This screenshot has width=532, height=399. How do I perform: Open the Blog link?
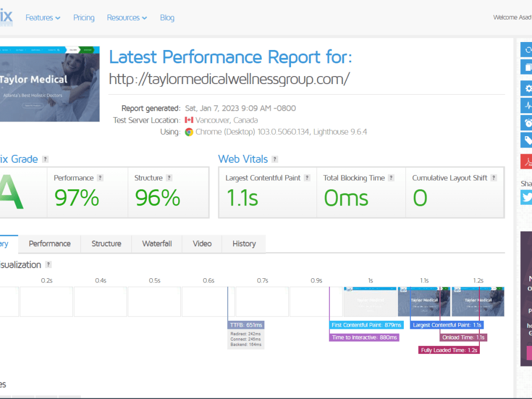[x=167, y=18]
